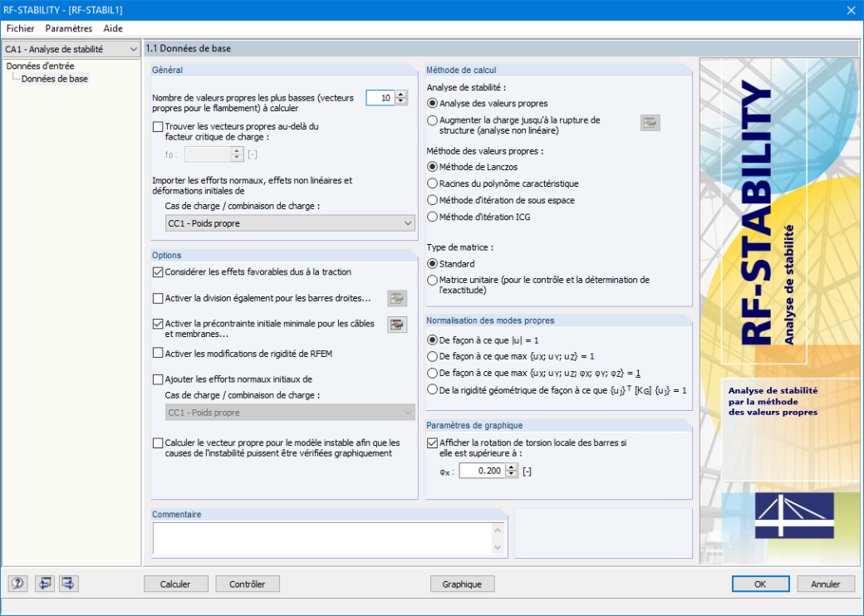864x616 pixels.
Task: Click the help question mark icon
Action: point(17,584)
